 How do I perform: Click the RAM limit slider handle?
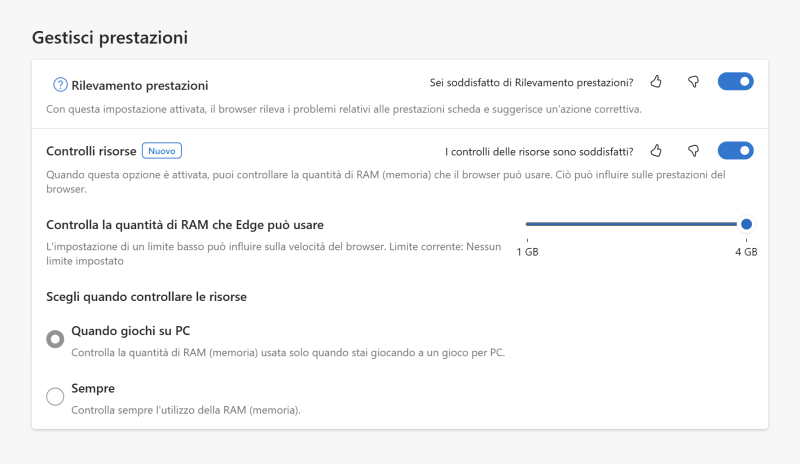[x=746, y=224]
